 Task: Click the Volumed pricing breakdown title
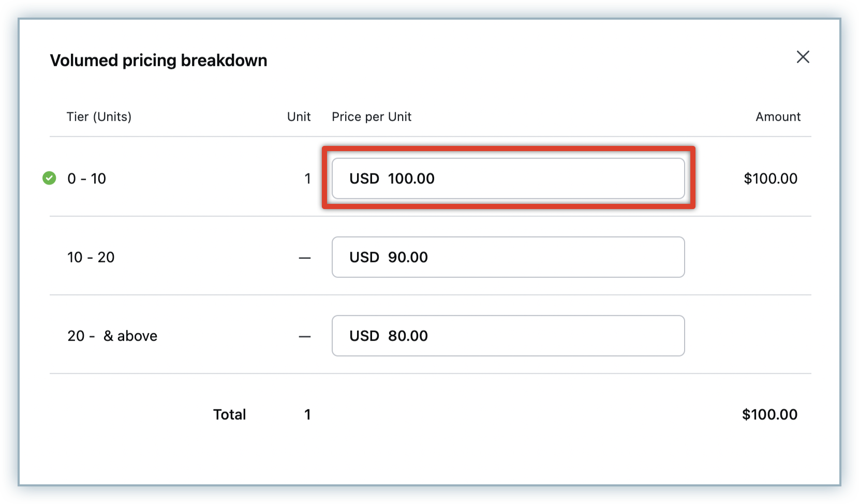[158, 61]
